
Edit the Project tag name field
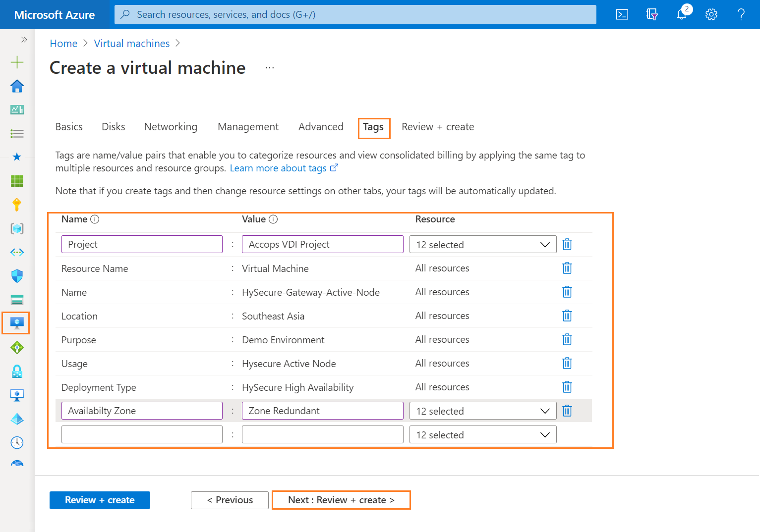click(x=142, y=244)
